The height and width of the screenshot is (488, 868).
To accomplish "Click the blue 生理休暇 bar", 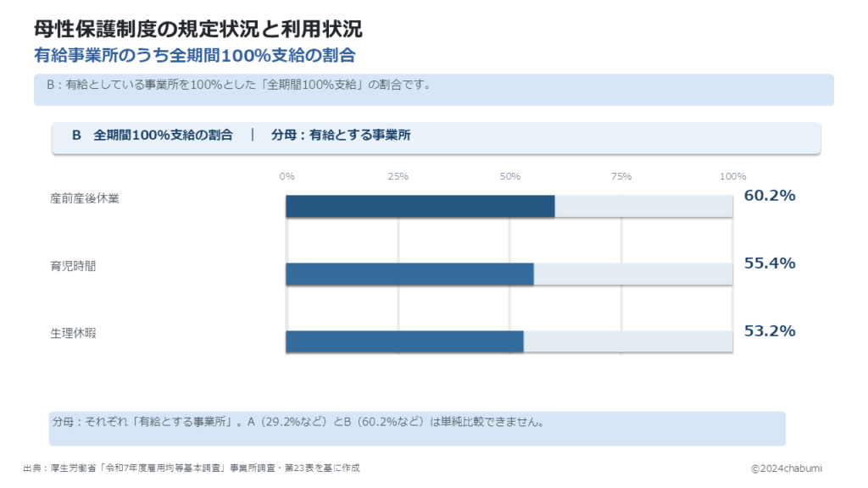I will 404,341.
